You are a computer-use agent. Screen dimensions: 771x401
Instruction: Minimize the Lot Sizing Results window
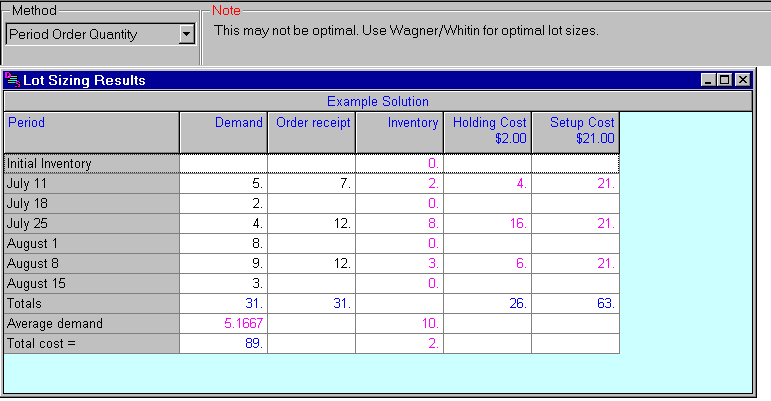pyautogui.click(x=709, y=80)
